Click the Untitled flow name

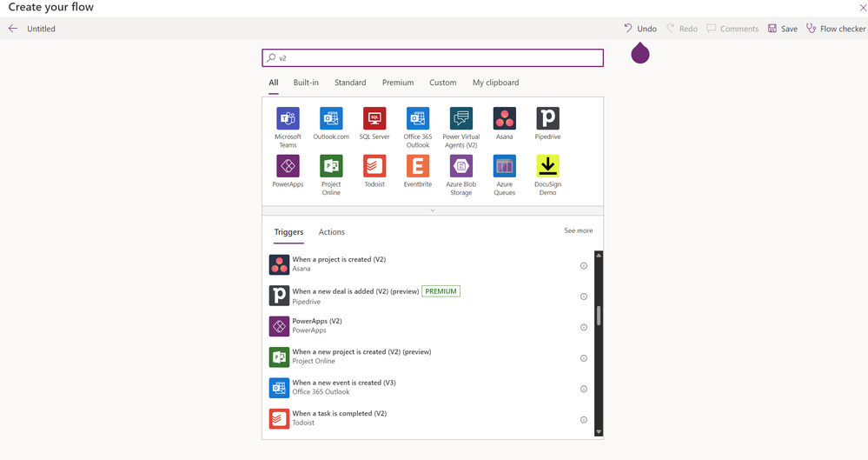tap(41, 29)
